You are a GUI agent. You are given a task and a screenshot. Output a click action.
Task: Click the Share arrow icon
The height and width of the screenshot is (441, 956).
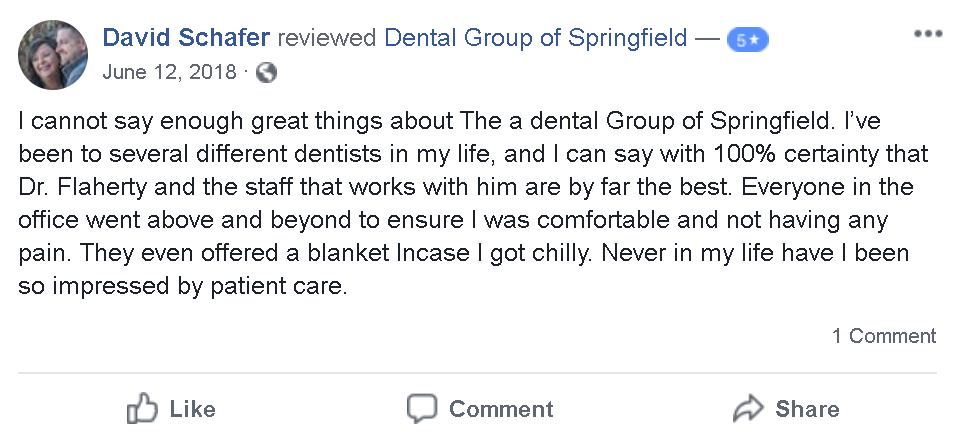click(748, 408)
